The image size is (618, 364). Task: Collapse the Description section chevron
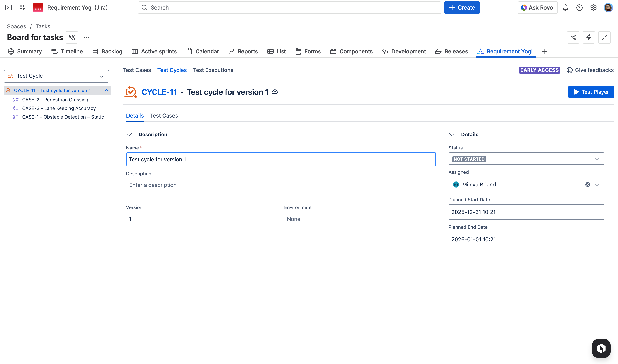pyautogui.click(x=129, y=135)
